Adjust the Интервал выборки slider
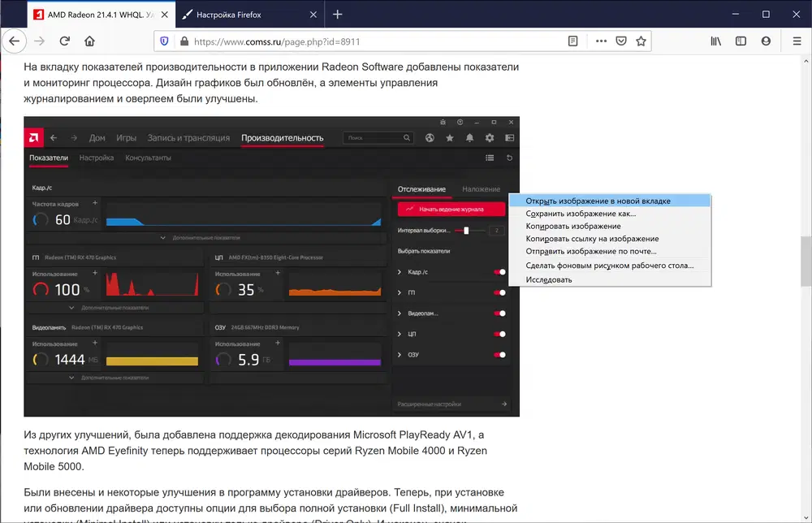The height and width of the screenshot is (523, 812). pos(466,231)
